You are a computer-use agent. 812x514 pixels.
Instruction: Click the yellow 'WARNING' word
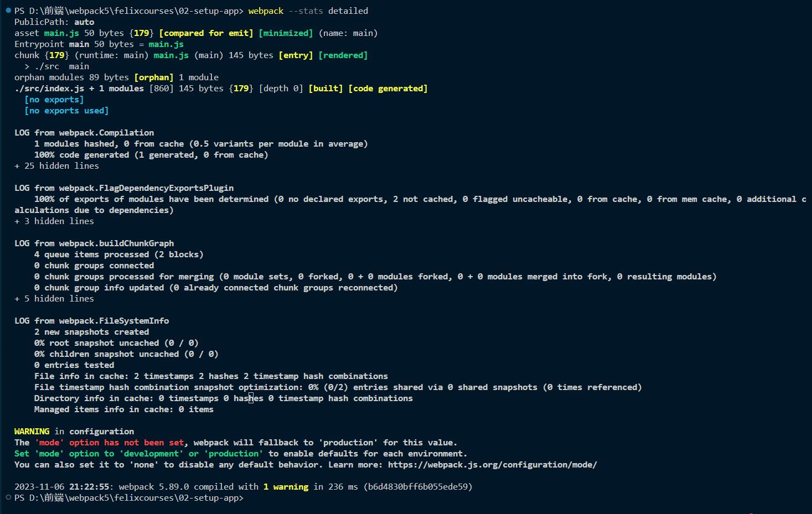click(32, 432)
